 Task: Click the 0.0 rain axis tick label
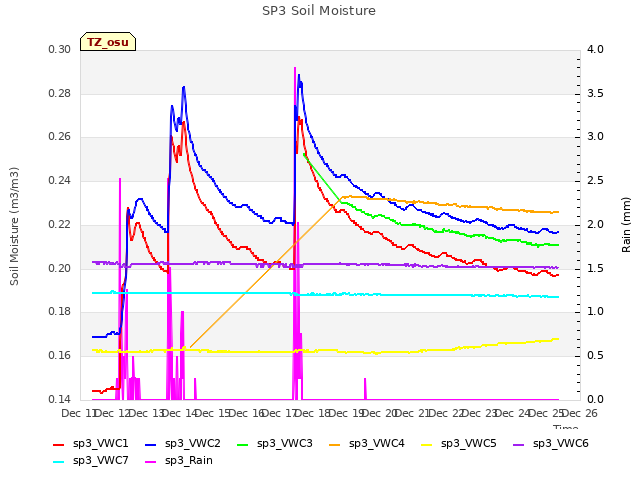coord(595,399)
